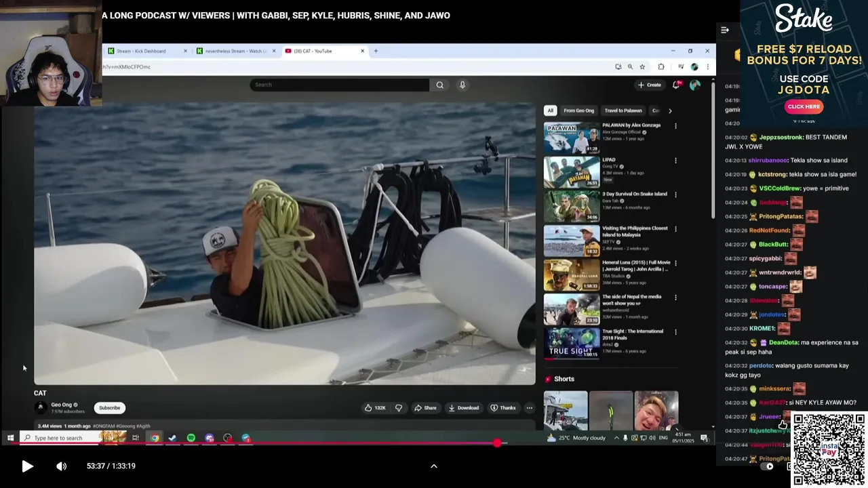Open the Chrome extensions puzzle icon
The image size is (868, 488).
pos(661,67)
